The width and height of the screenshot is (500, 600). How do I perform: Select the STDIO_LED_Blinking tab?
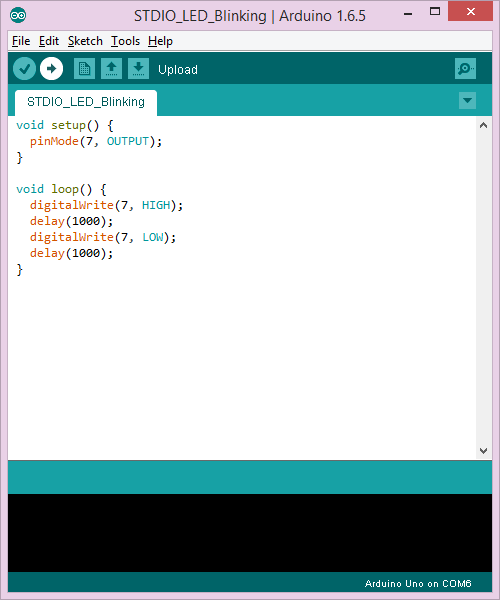click(x=86, y=102)
